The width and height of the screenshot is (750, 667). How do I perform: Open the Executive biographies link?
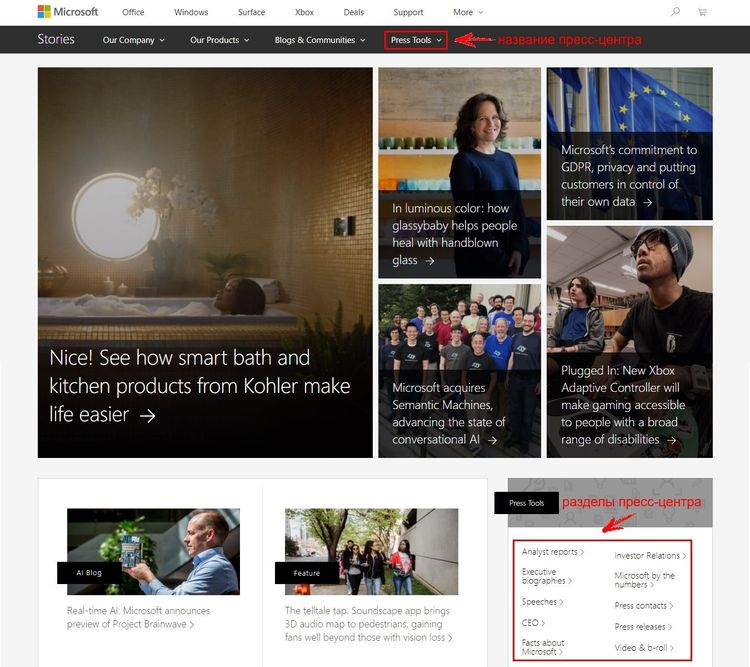(x=546, y=576)
